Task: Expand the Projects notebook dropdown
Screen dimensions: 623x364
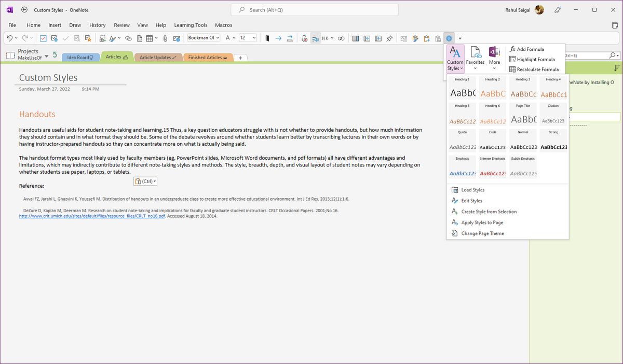Action: 47,55
